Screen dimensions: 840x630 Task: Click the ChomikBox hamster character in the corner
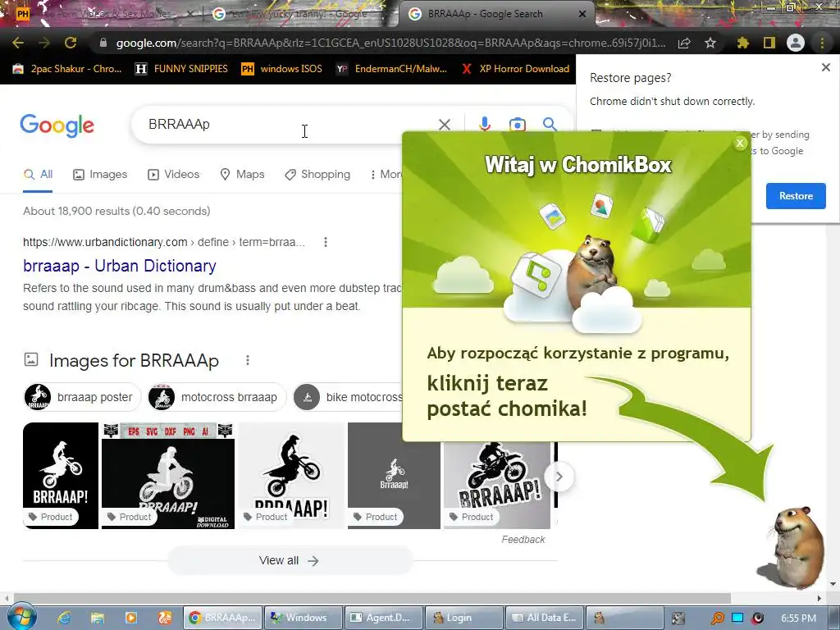pyautogui.click(x=797, y=547)
